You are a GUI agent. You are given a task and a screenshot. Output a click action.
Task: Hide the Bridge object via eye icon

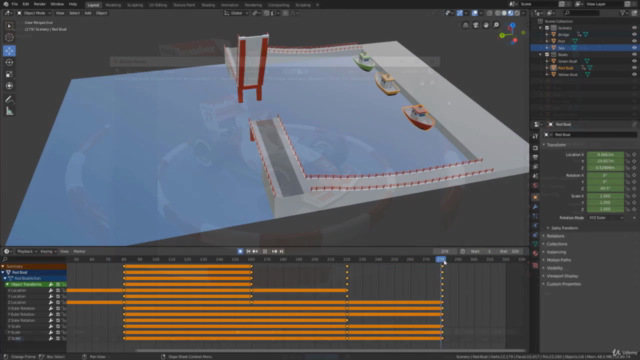tap(634, 35)
